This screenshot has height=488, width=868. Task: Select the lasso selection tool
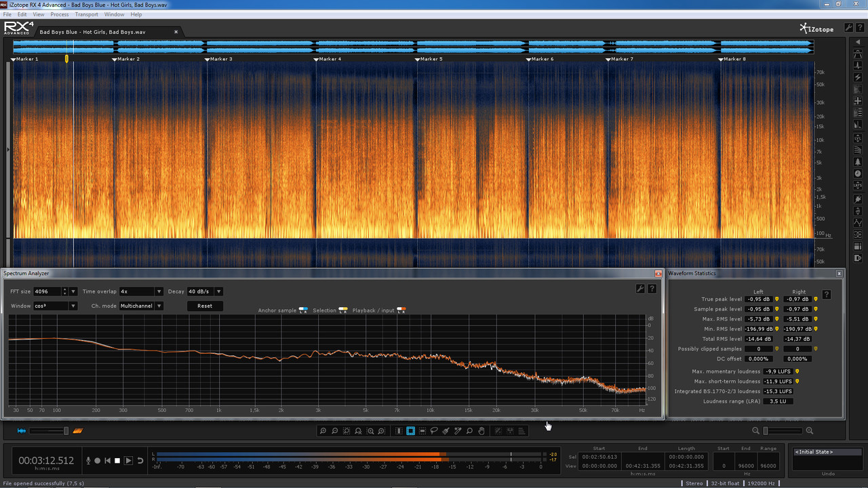(434, 431)
